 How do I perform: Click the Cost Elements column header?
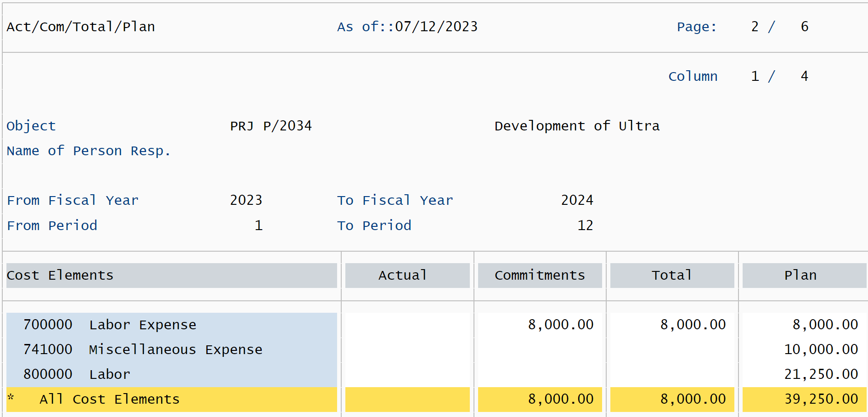[172, 275]
